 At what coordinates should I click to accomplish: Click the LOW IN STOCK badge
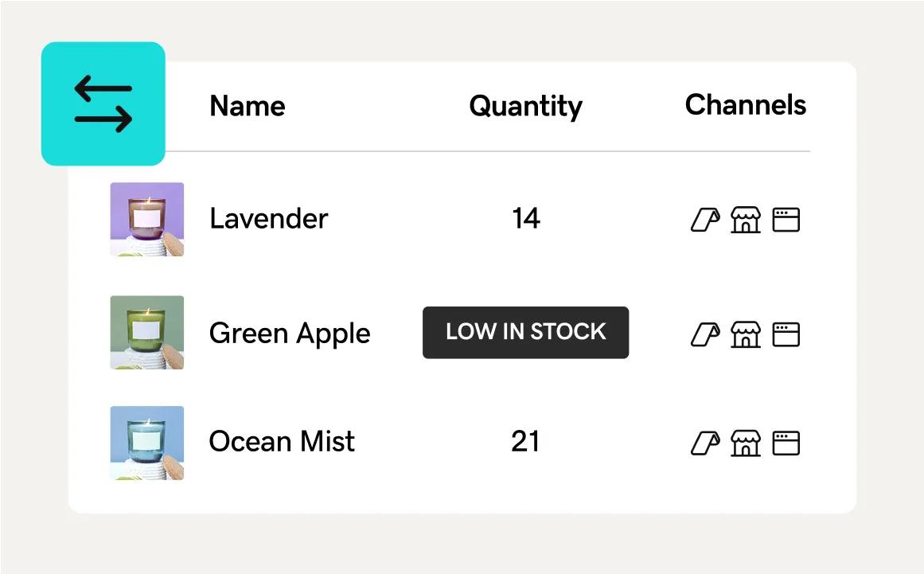point(525,332)
